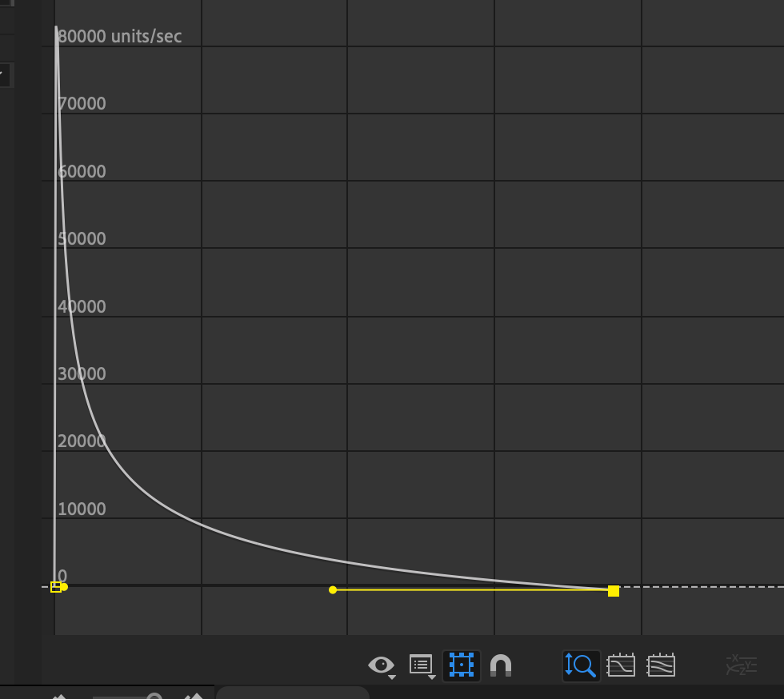Click the start keyframe's small handle dot
The width and height of the screenshot is (784, 699).
pos(64,587)
